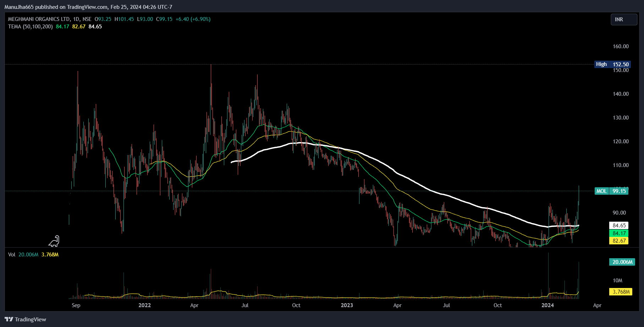Image resolution: width=644 pixels, height=327 pixels.
Task: Click the 2022 label on time axis
Action: [x=144, y=305]
